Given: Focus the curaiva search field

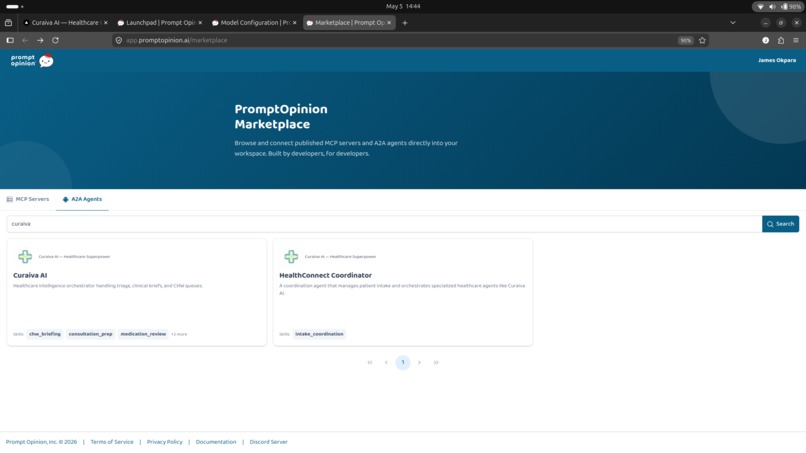Looking at the screenshot, I should click(384, 224).
